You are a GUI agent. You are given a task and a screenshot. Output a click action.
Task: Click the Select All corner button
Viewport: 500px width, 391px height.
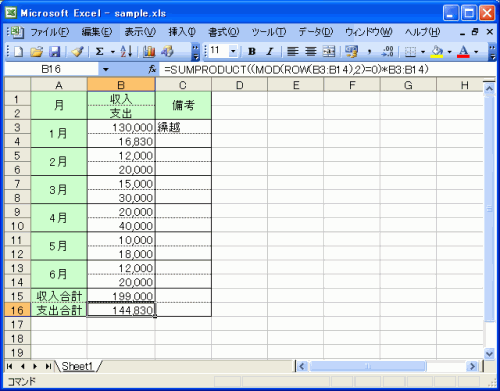point(17,84)
